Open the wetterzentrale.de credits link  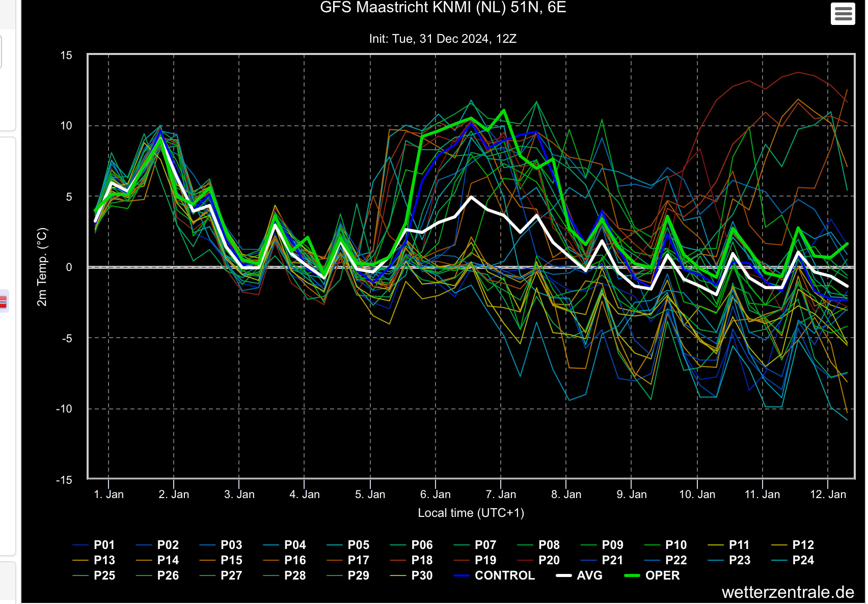tap(788, 592)
